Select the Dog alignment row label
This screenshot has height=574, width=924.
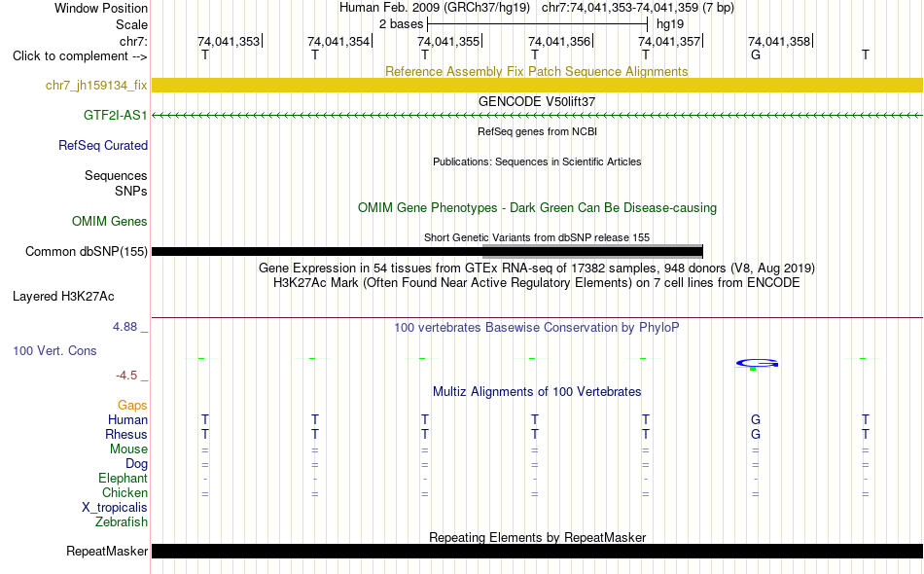[136, 464]
